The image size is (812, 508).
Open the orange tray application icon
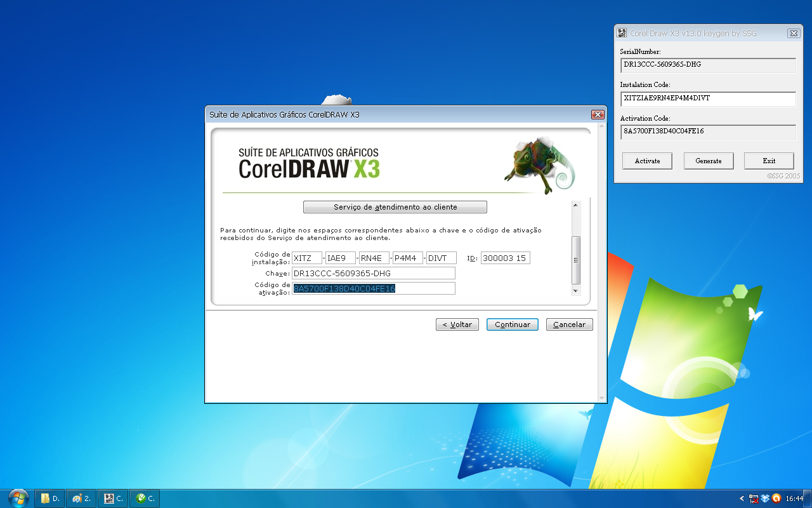[x=775, y=498]
